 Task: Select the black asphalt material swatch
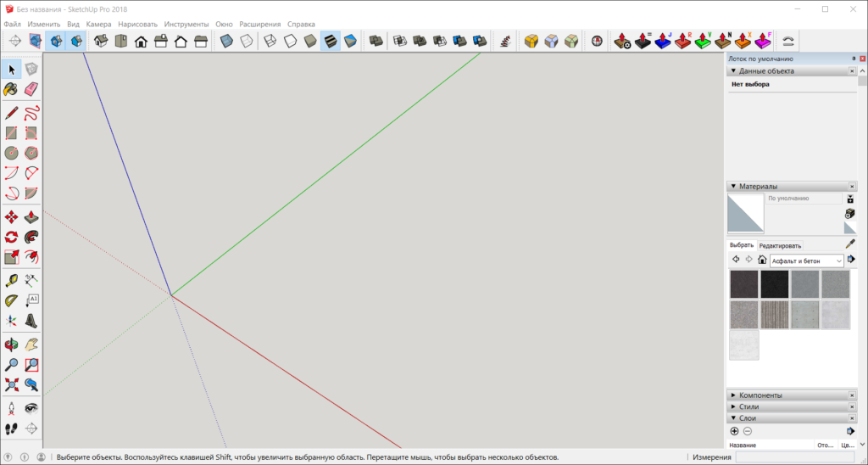[x=774, y=284]
